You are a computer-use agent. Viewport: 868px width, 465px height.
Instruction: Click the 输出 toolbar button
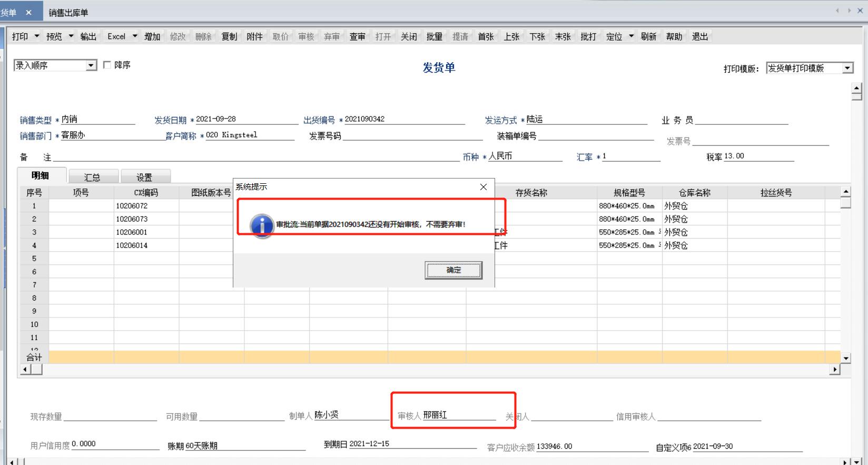point(88,36)
